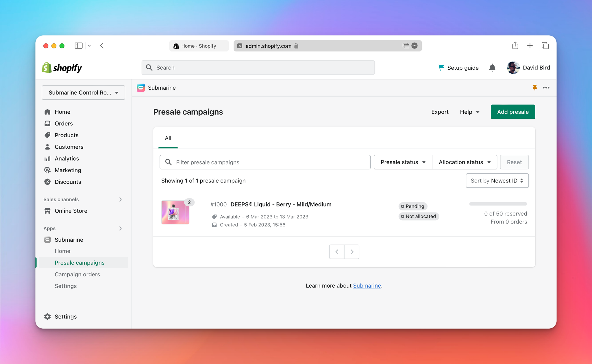This screenshot has height=364, width=592.
Task: Select Campaign orders under Submarine
Action: point(77,274)
